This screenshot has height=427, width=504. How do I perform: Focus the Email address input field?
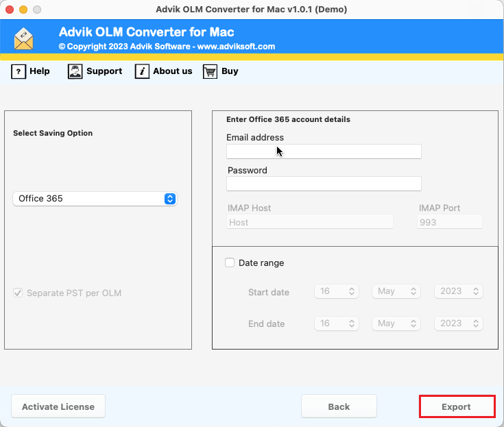point(324,151)
